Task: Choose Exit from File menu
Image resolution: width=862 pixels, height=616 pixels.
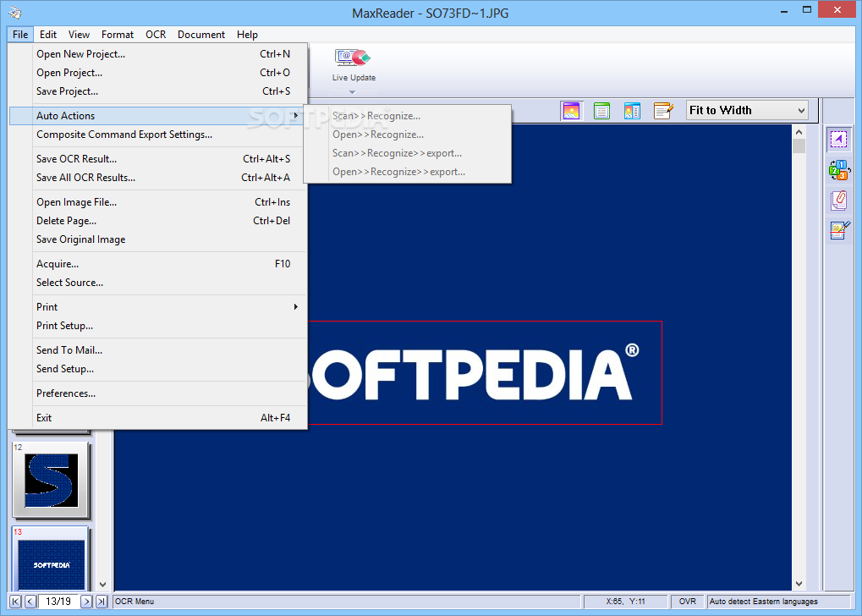Action: tap(158, 418)
